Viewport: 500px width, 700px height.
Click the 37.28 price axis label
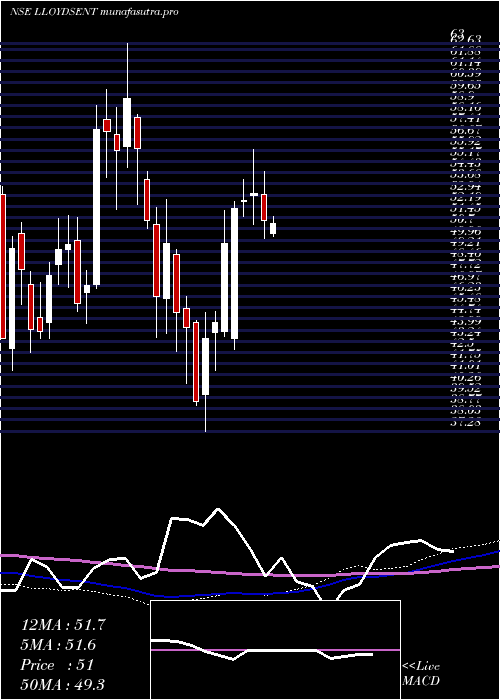coord(465,423)
